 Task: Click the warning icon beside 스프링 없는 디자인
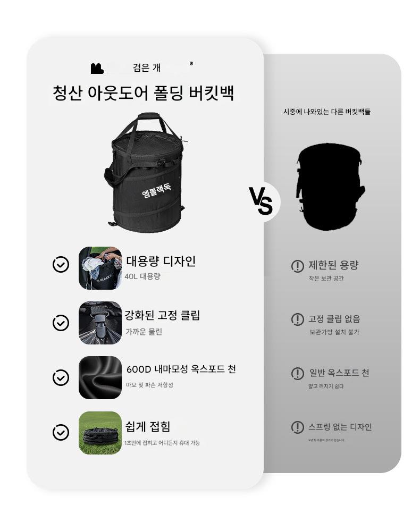click(297, 427)
